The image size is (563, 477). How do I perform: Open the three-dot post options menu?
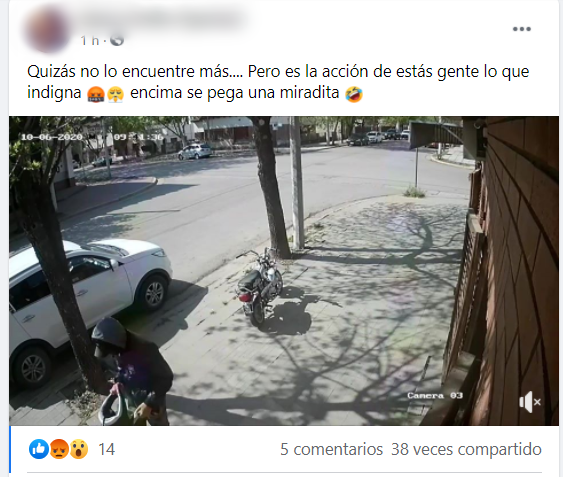point(521,29)
